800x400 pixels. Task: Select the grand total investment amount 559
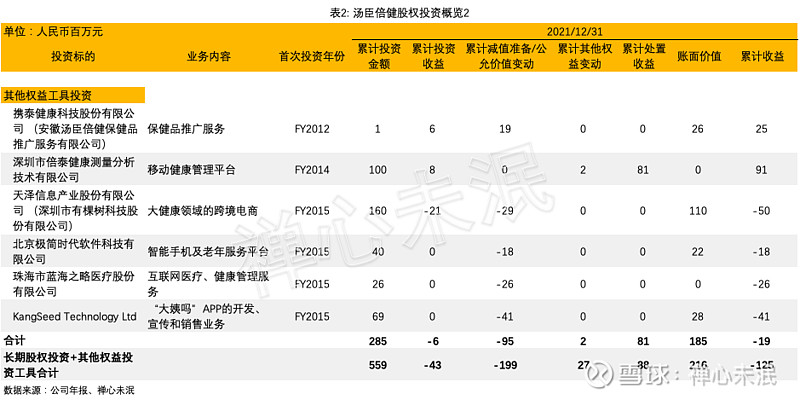pos(378,365)
